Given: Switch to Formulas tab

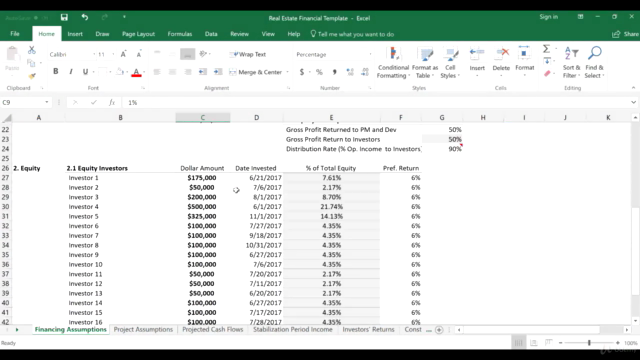Looking at the screenshot, I should tap(180, 34).
